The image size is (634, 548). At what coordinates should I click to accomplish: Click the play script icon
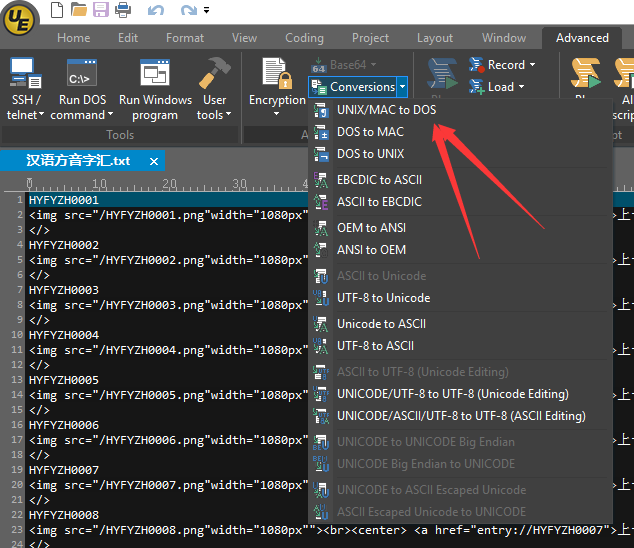click(x=585, y=74)
